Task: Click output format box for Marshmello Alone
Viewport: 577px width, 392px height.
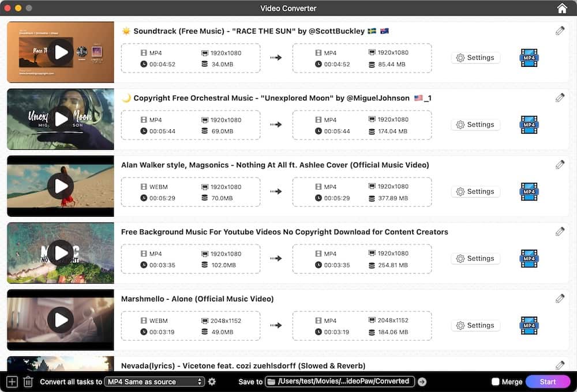Action: (362, 325)
